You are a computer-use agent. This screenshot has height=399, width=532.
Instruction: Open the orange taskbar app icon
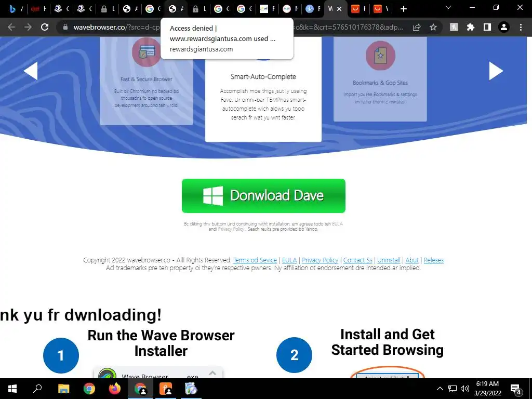[x=166, y=389]
